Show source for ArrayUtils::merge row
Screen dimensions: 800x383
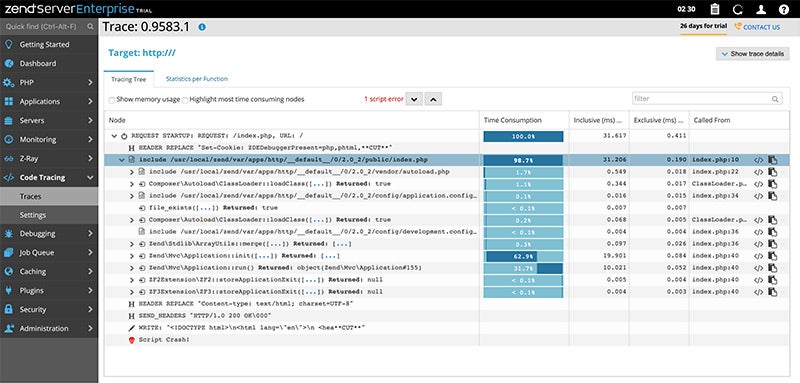coord(759,244)
